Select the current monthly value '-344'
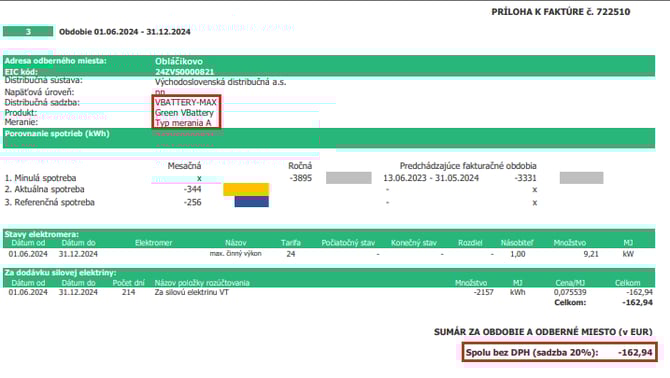The width and height of the screenshot is (670, 378). [193, 189]
